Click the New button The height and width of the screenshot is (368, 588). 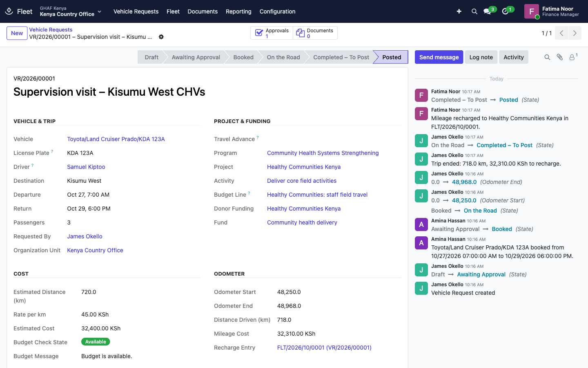(x=17, y=33)
